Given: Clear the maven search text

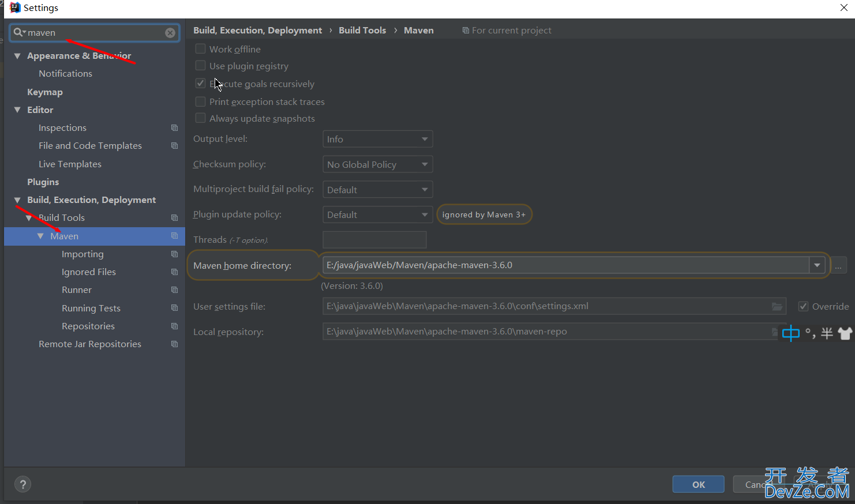Looking at the screenshot, I should point(170,33).
